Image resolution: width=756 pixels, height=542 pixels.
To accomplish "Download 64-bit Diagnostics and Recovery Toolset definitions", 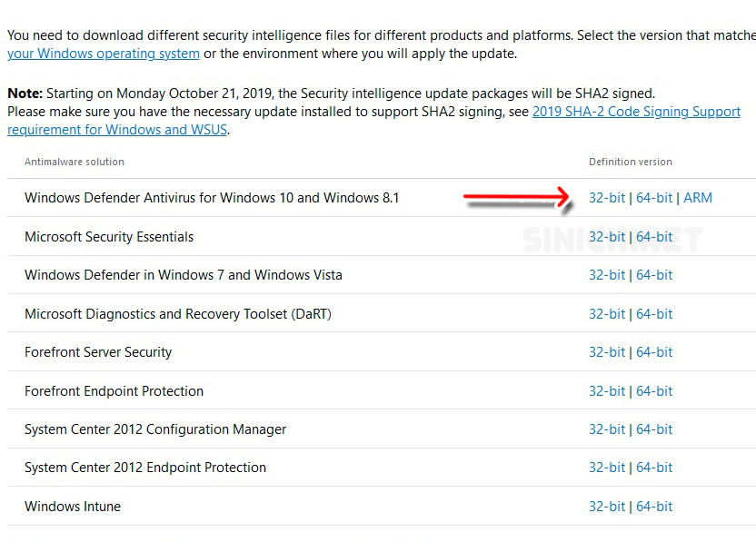I will click(x=654, y=313).
